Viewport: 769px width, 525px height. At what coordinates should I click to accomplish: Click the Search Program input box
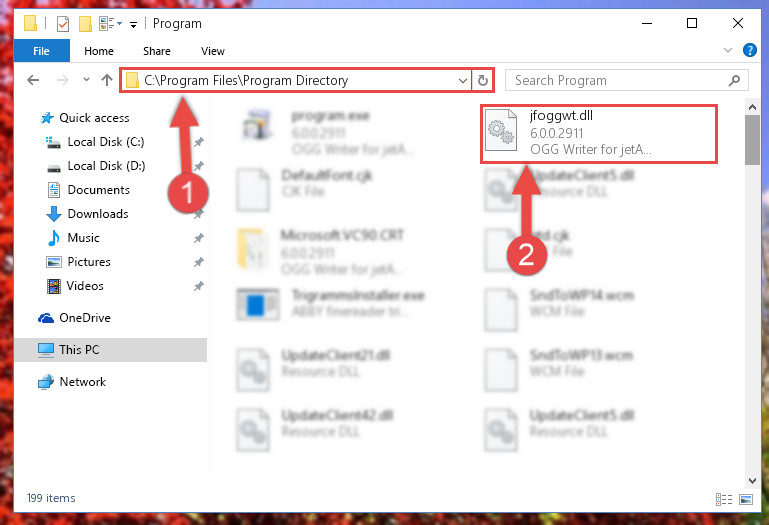pos(618,80)
